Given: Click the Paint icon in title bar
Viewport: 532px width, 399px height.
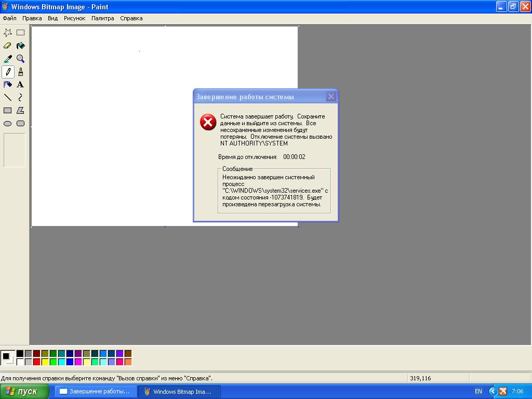Looking at the screenshot, I should click(5, 6).
